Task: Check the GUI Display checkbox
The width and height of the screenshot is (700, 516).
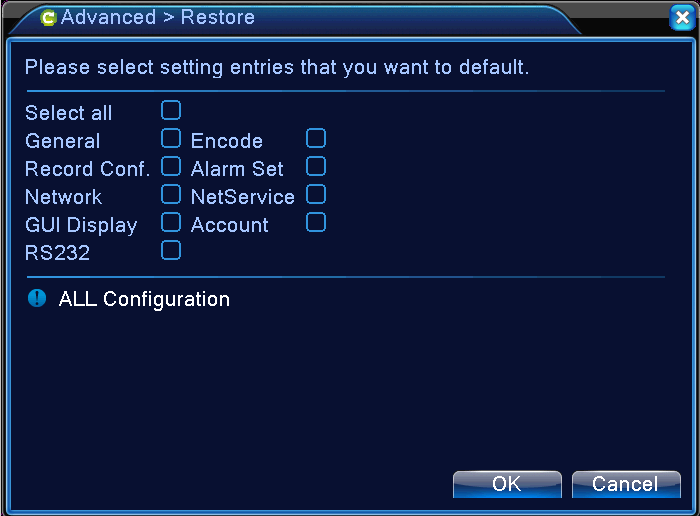Action: click(x=171, y=222)
